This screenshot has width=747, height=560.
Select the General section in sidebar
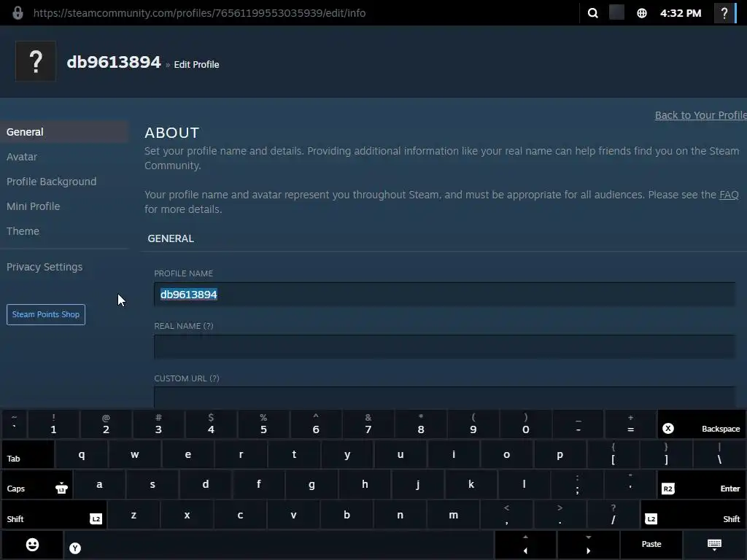point(64,132)
